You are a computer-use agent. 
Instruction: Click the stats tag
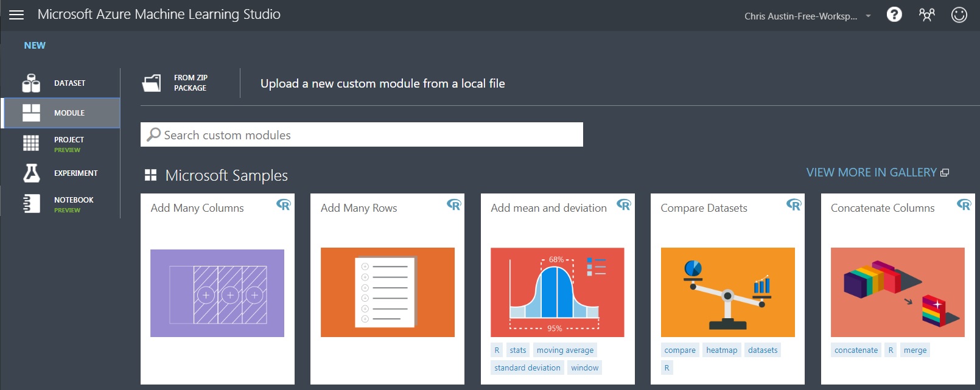point(518,350)
